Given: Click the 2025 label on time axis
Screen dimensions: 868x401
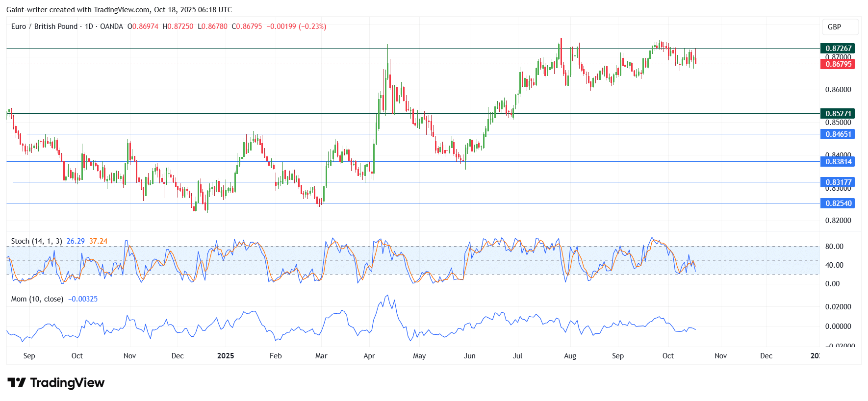Looking at the screenshot, I should coord(226,356).
